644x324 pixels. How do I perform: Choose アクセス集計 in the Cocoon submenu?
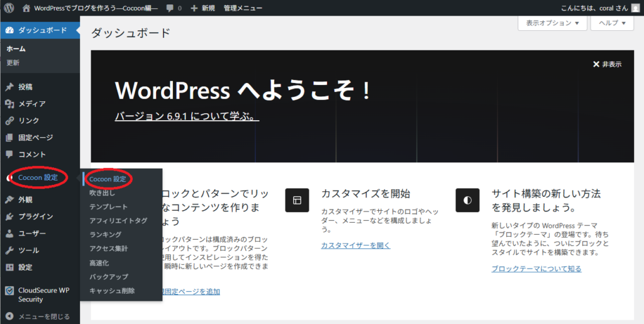108,249
